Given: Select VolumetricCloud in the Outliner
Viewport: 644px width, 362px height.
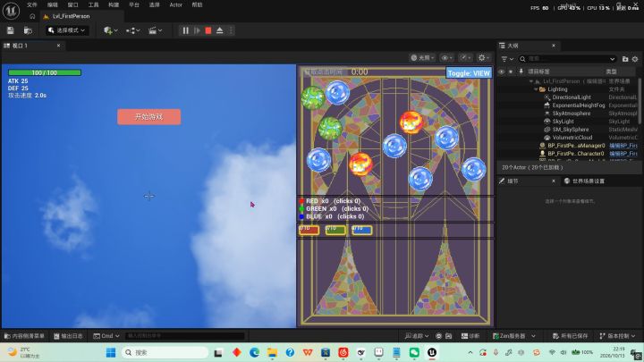Looking at the screenshot, I should point(572,138).
